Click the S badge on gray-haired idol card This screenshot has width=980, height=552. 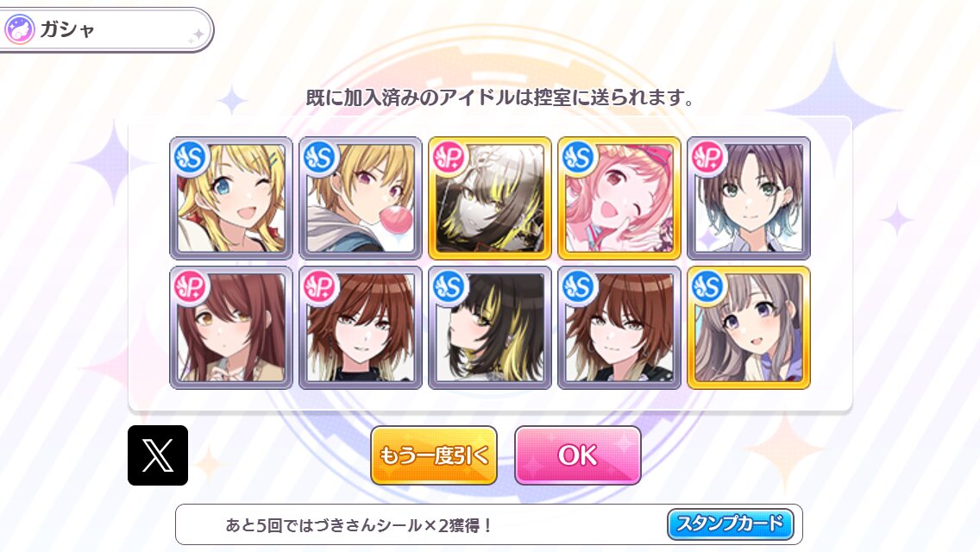[708, 286]
